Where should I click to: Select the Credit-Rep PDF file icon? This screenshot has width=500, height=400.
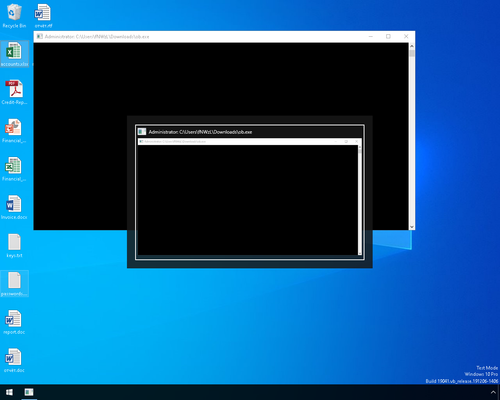tap(14, 92)
